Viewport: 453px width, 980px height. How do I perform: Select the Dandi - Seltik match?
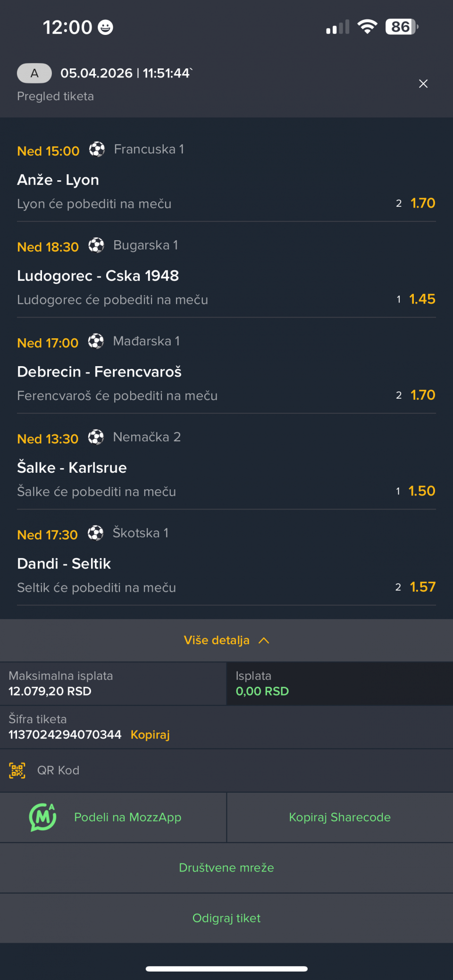(x=64, y=563)
